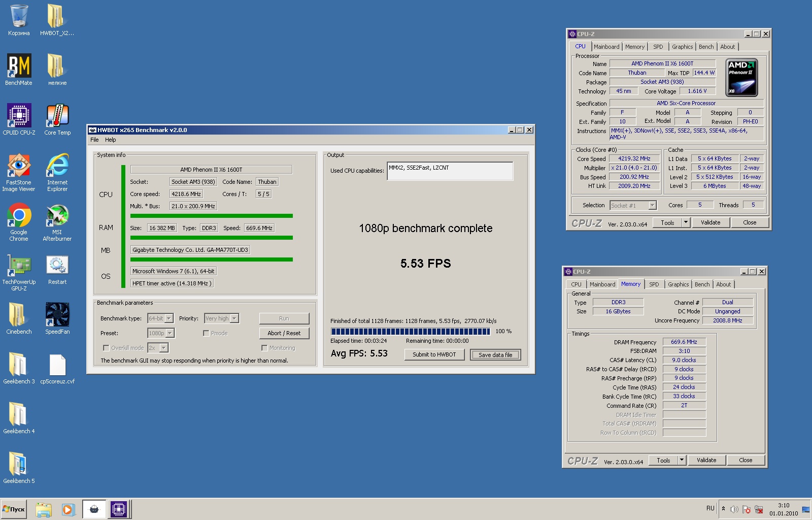
Task: Open TechPowerUp GPU-Z shortcut
Action: click(x=19, y=272)
